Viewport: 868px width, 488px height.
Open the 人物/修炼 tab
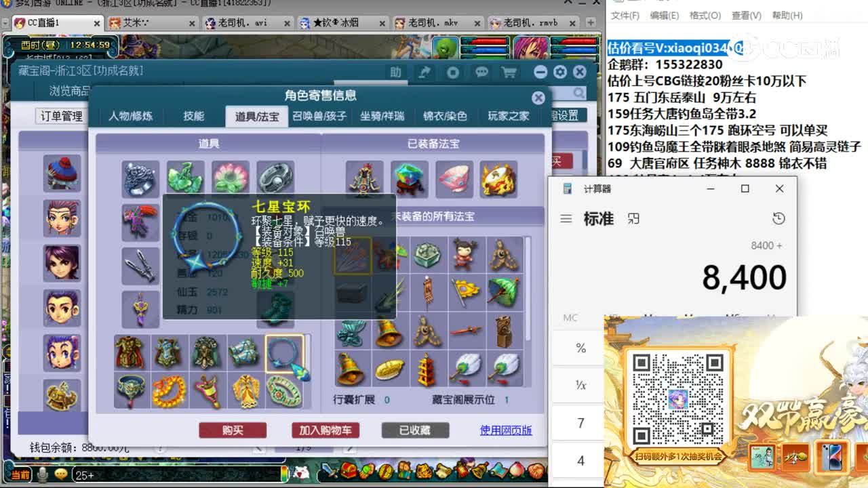point(131,116)
